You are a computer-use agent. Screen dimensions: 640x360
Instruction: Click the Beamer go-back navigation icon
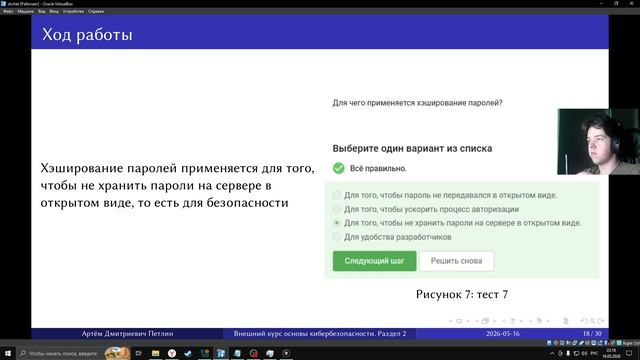click(584, 321)
